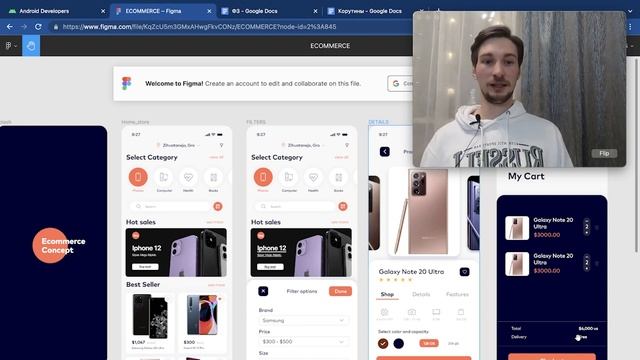
Task: Open the Price $300 - $500 dropdown
Action: coord(304,342)
